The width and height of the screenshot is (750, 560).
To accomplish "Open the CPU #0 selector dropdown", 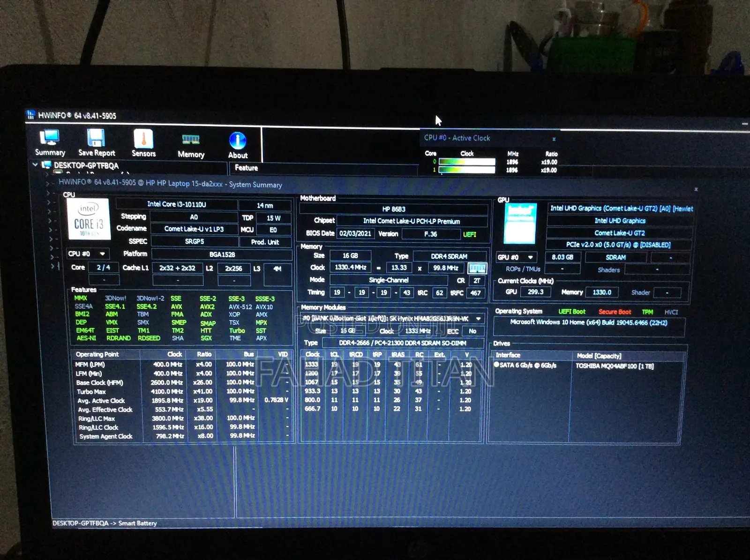I will point(89,254).
